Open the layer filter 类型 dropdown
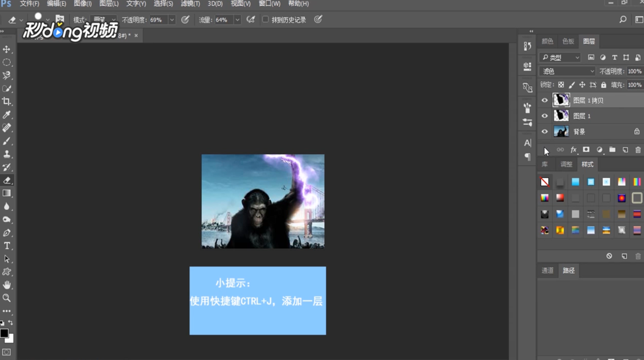Screen dimensions: 644x360 [x=560, y=57]
